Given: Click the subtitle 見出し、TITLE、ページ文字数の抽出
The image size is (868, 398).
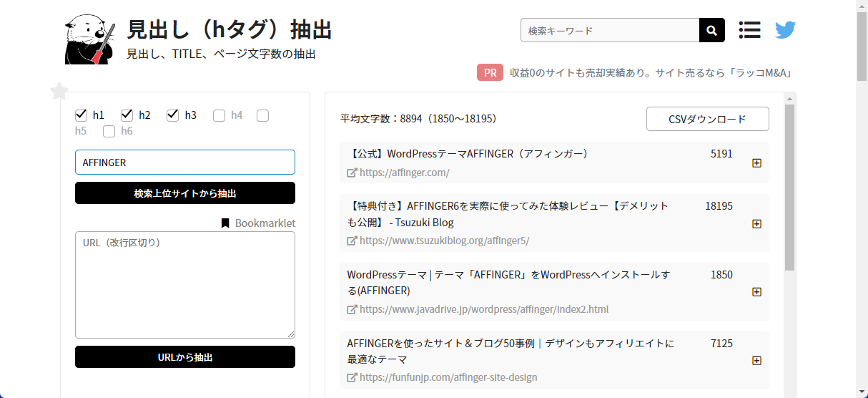Looking at the screenshot, I should pyautogui.click(x=221, y=54).
